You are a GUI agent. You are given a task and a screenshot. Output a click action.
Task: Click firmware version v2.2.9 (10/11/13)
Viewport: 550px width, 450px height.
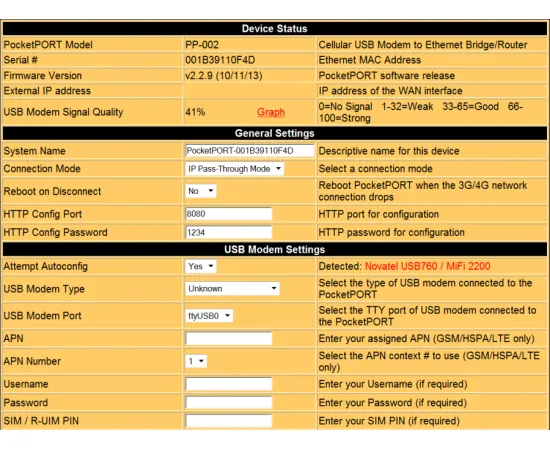tap(223, 75)
